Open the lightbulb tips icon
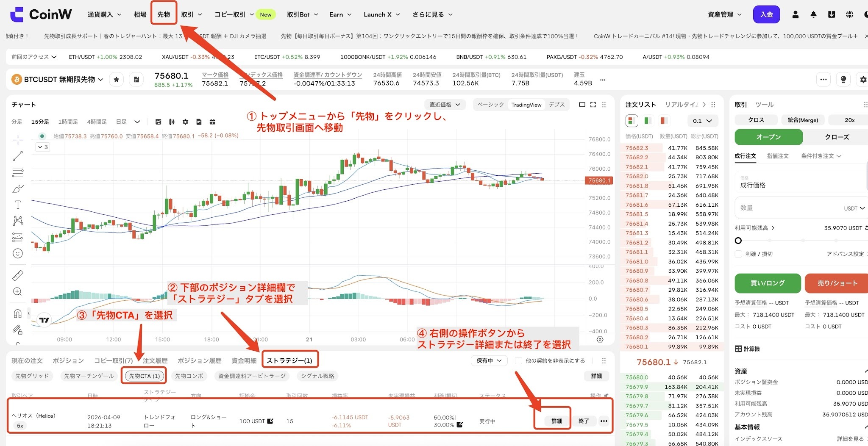 point(843,79)
